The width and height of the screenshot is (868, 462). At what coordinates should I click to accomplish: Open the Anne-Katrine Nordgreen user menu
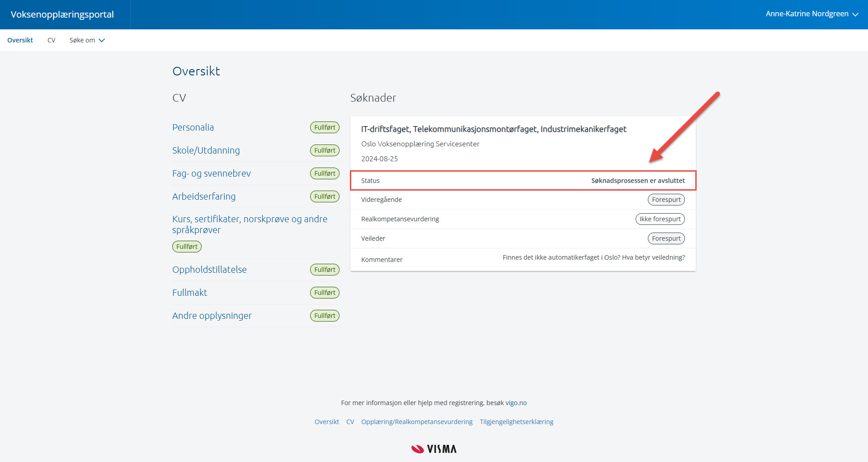tap(811, 14)
